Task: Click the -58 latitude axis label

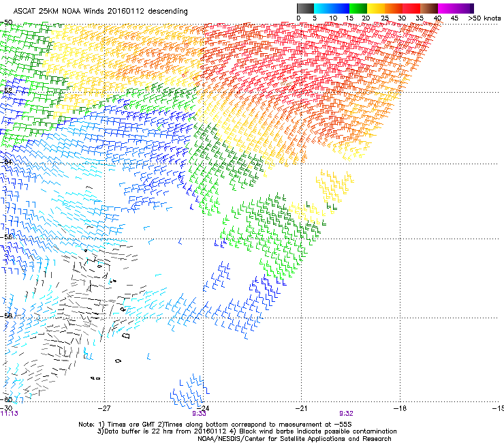Action: coord(7,316)
